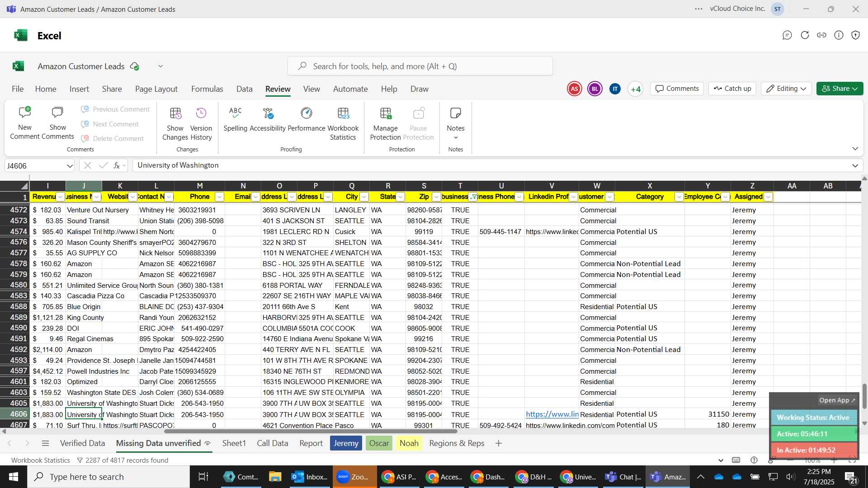Open Phone column filter dropdown

(219, 197)
